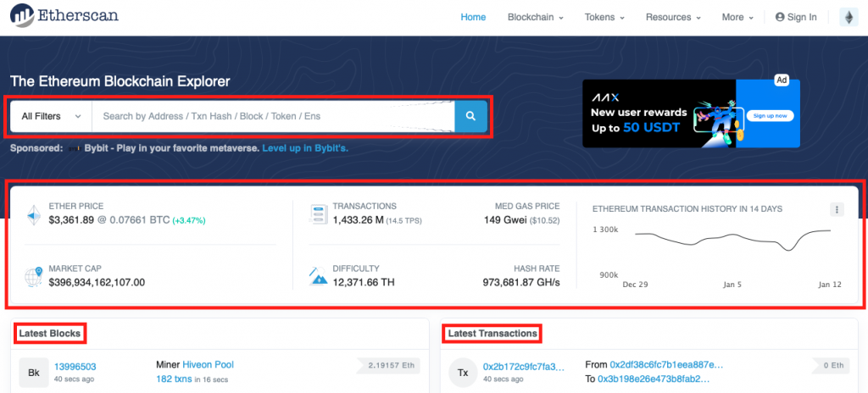Expand the Blockchain menu
Screen dimensions: 868x393
click(536, 17)
